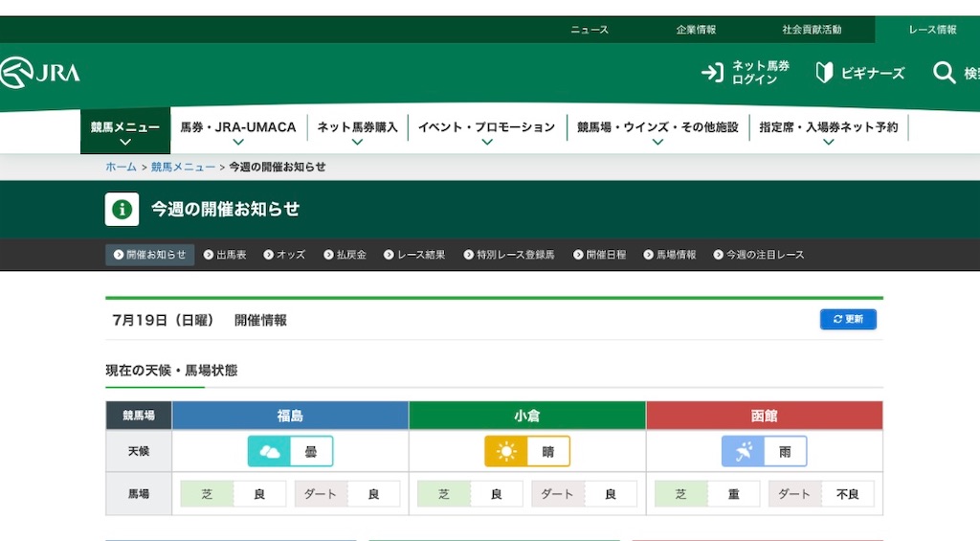Click the 現在の天候・馬場状態 heading

pyautogui.click(x=171, y=371)
